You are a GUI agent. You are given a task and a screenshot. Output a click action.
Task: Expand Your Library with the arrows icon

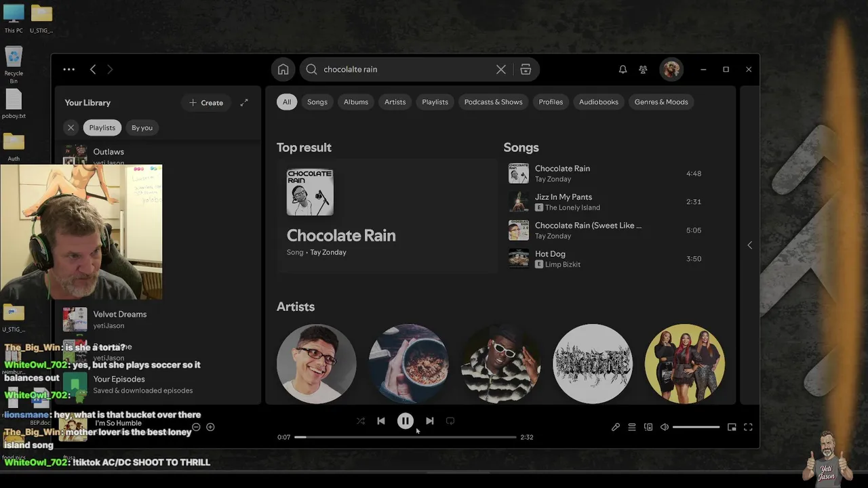coord(244,102)
